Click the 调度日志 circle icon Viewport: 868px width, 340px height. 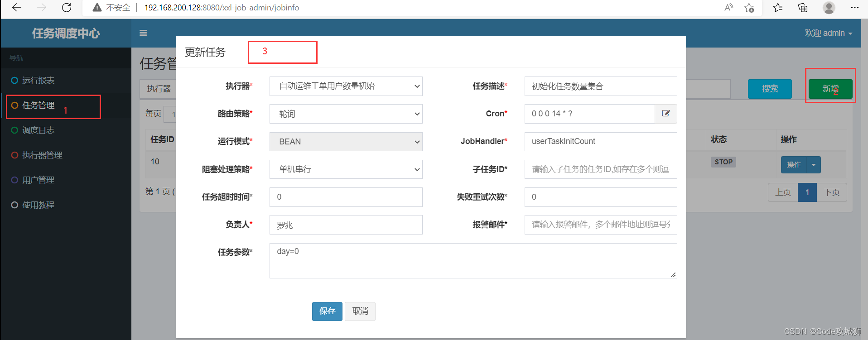click(14, 130)
